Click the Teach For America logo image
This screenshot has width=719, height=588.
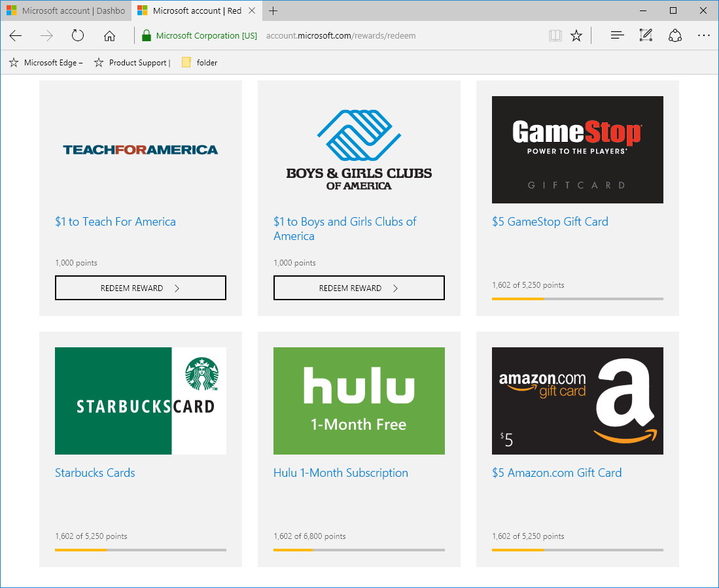(140, 149)
